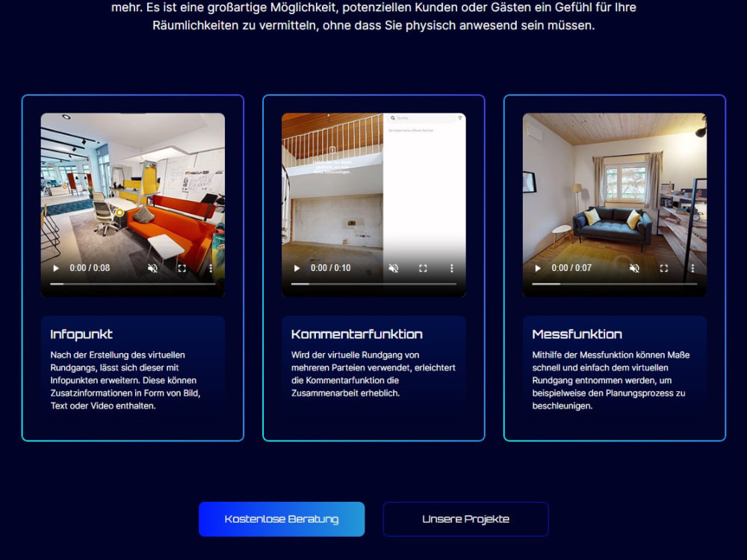This screenshot has width=747, height=560.
Task: Click the Kommentarfunktion description paragraph
Action: tap(373, 374)
